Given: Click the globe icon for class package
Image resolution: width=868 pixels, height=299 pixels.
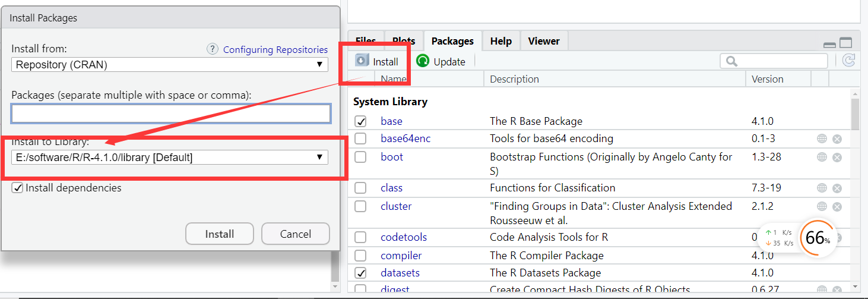Looking at the screenshot, I should tap(822, 188).
